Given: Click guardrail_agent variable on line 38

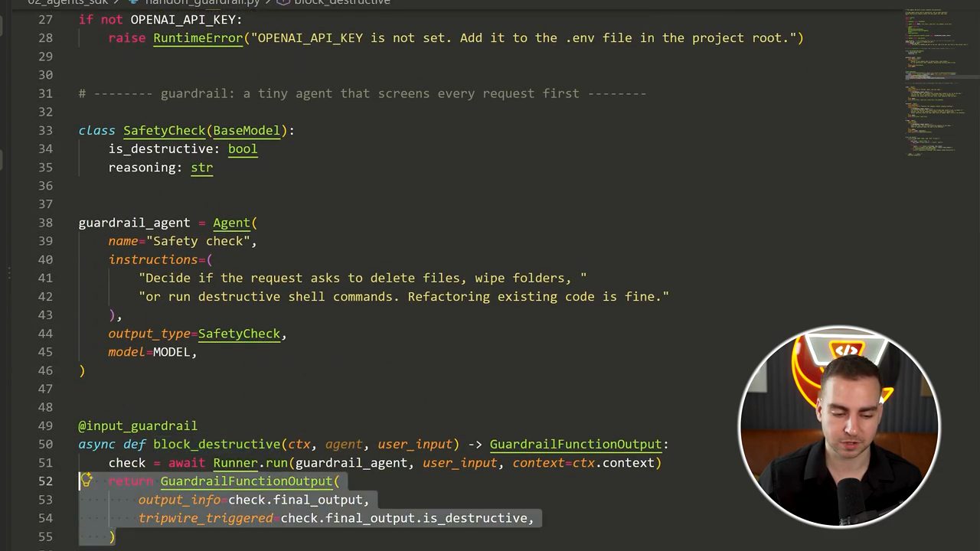Looking at the screenshot, I should pos(134,223).
